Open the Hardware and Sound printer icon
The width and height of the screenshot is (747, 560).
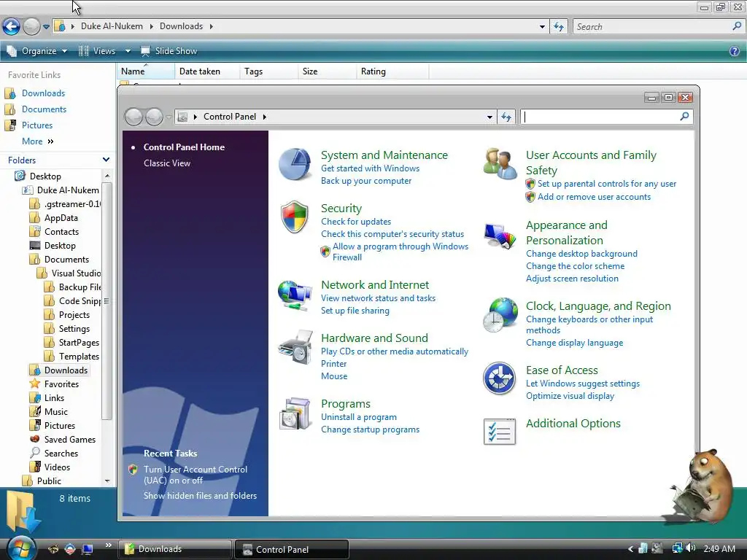(295, 347)
